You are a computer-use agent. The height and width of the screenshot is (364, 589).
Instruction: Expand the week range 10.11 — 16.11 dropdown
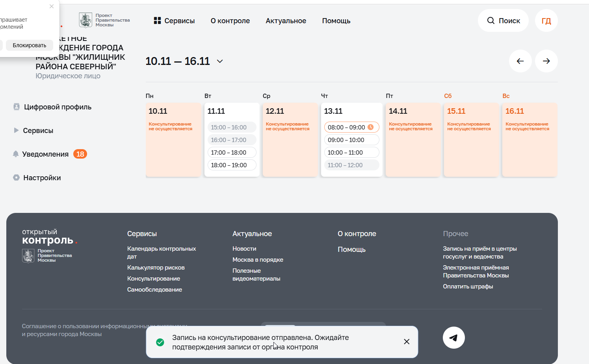click(x=220, y=61)
